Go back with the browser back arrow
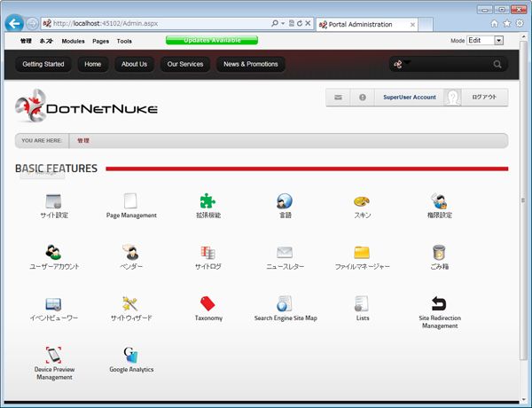This screenshot has height=408, width=532. 14,23
